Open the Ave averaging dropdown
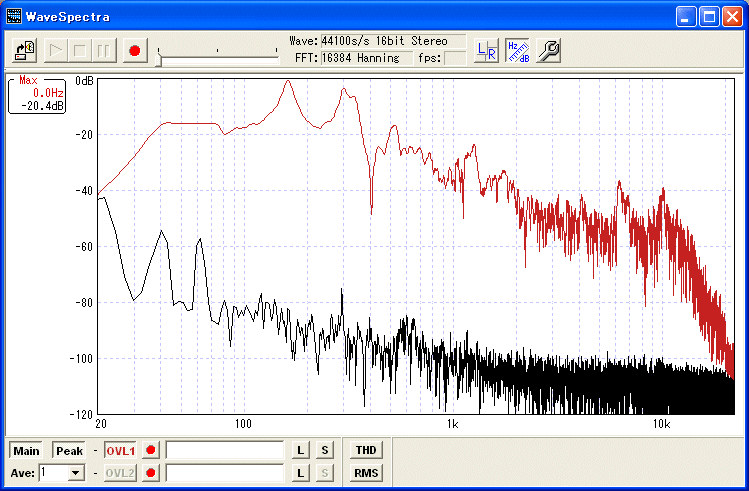Viewport: 749px width, 491px height. click(x=75, y=473)
